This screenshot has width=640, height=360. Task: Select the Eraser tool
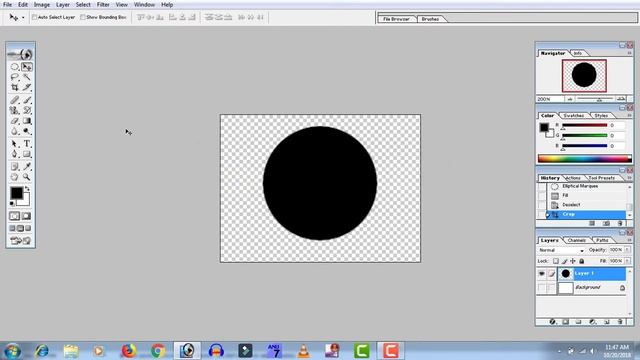(15, 121)
